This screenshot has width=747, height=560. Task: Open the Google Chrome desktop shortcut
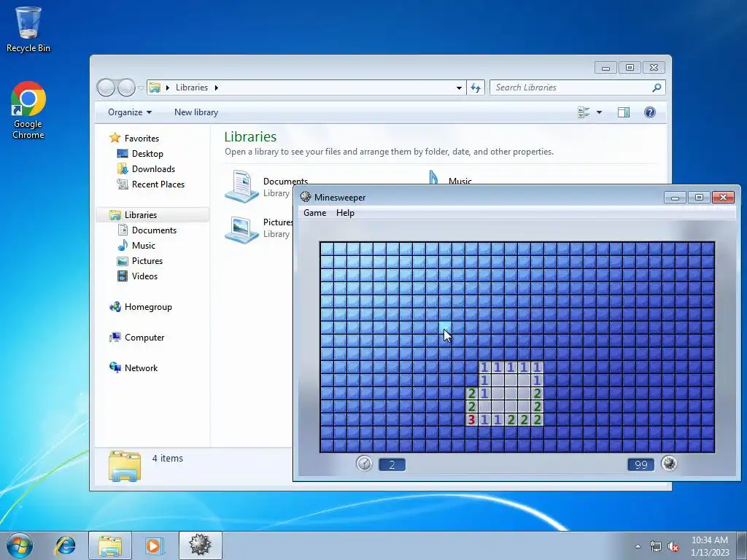click(28, 110)
